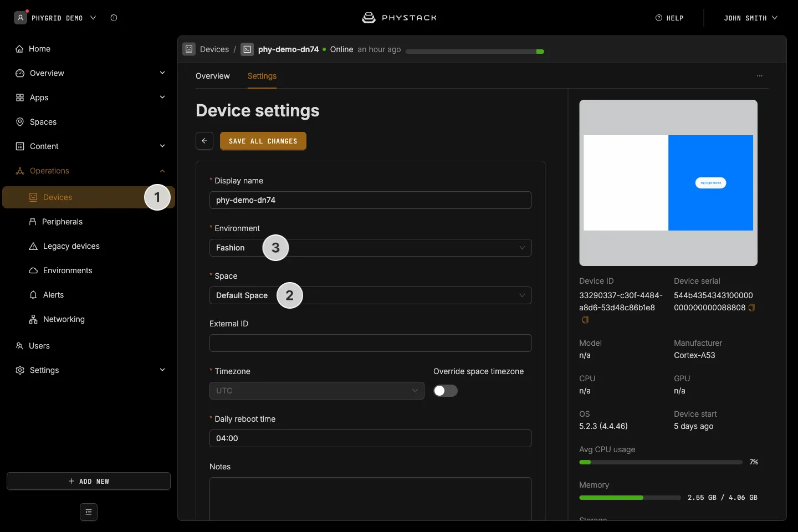Select Devices in the sidebar
Screen dimensions: 798x532
pyautogui.click(x=89, y=197)
